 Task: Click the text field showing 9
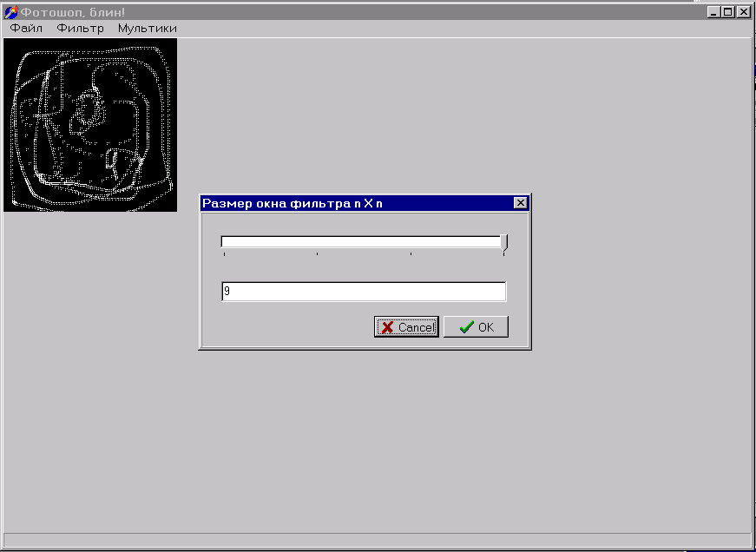[364, 292]
